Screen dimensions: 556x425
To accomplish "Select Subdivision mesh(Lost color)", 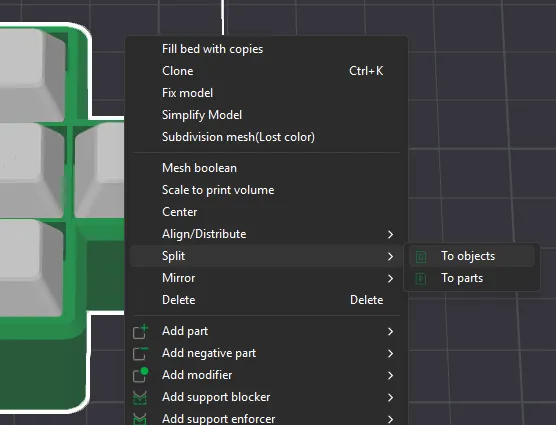I will click(x=266, y=137).
